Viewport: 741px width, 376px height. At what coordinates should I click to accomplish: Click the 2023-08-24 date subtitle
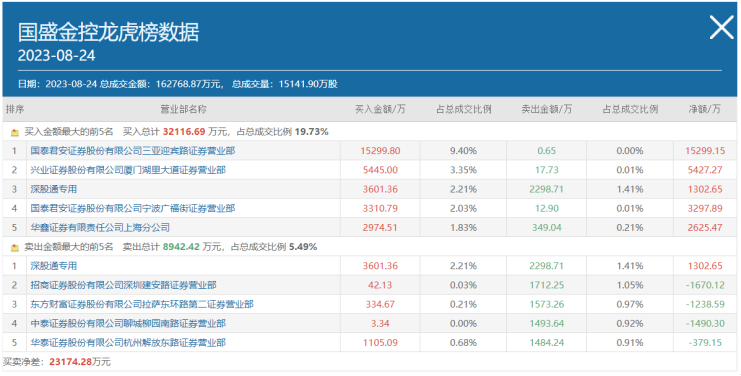[56, 55]
